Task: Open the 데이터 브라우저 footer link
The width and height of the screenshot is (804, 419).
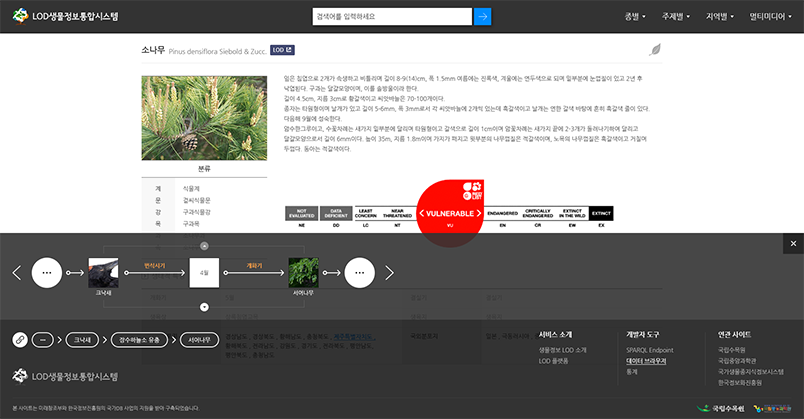Action: 646,361
